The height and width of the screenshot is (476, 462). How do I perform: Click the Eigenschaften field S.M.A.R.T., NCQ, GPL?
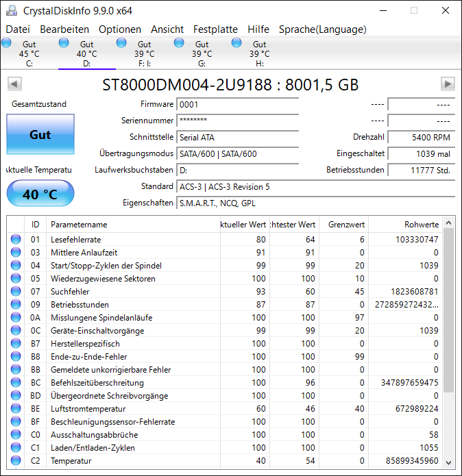pos(316,203)
